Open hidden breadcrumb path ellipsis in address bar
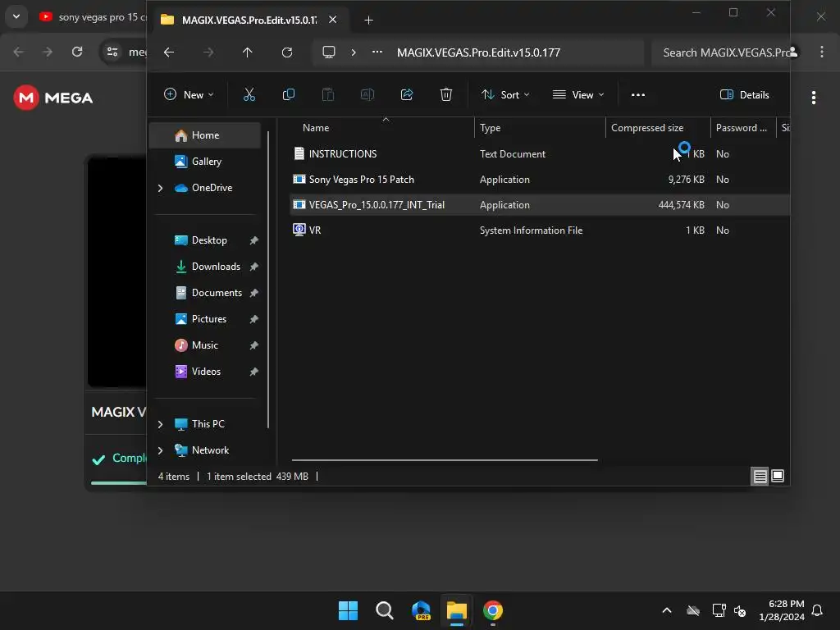 377,52
